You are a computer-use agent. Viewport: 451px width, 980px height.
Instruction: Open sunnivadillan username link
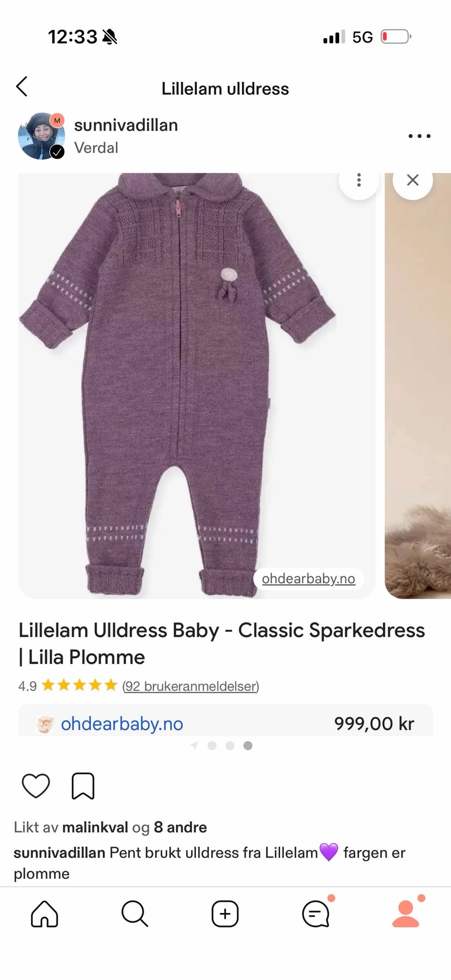coord(126,125)
